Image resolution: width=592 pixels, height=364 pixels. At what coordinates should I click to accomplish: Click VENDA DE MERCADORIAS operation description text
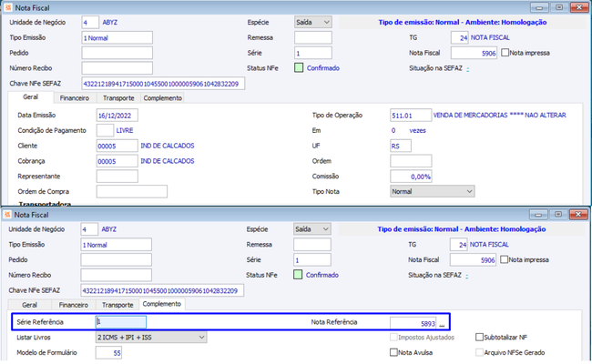[x=500, y=115]
